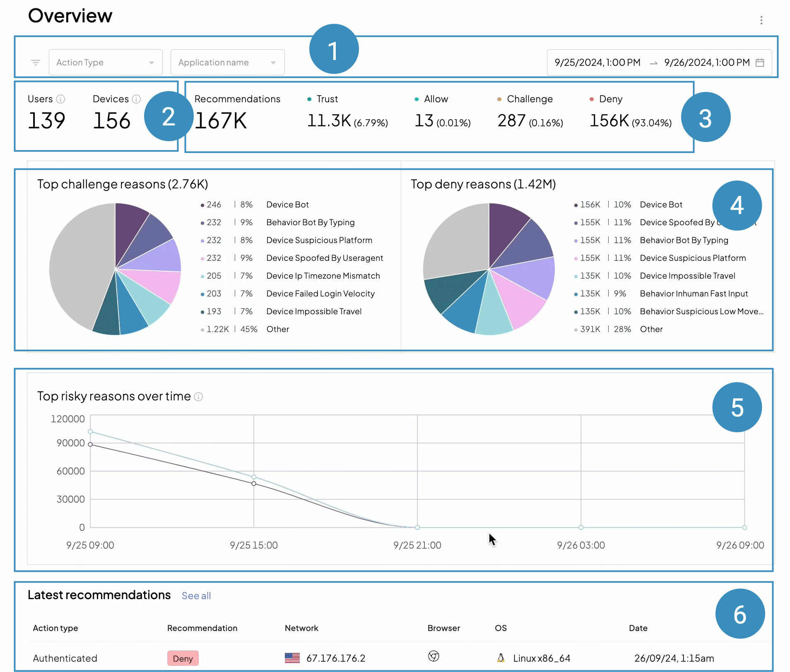This screenshot has height=672, width=790.
Task: Open See all latest recommendations
Action: [196, 596]
